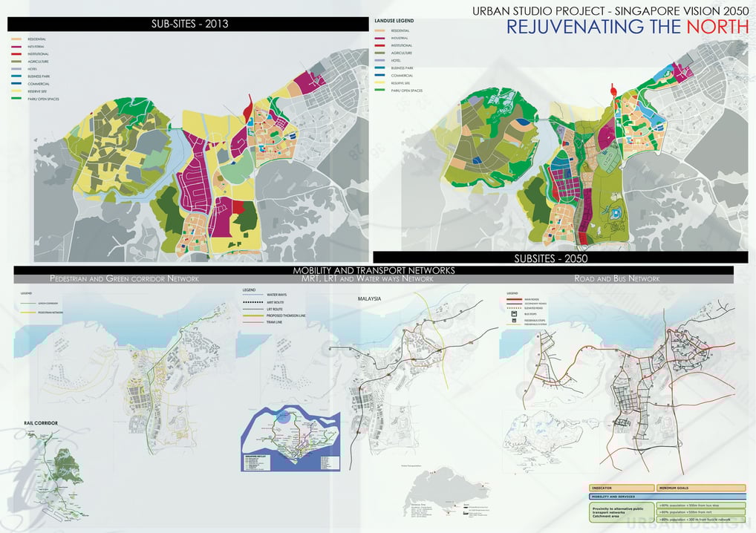This screenshot has height=533, width=756.
Task: Click the REJUVENATING THE NORTH title
Action: click(x=627, y=27)
